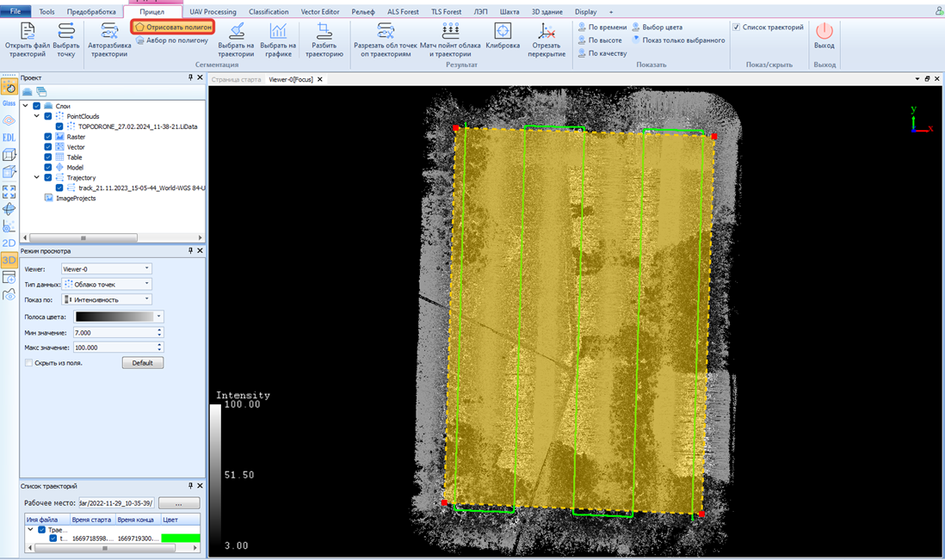Start the Отрисовать полигон tool
945x560 pixels.
173,28
